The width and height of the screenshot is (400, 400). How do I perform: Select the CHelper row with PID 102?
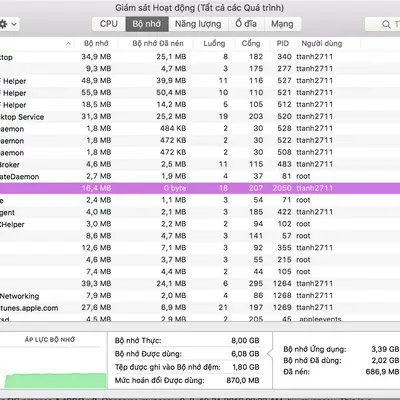coord(200,224)
